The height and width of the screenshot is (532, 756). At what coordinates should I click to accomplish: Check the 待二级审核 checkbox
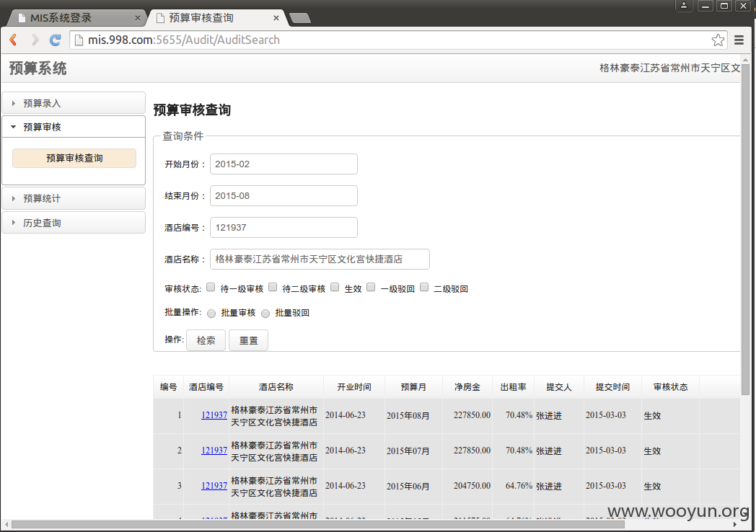pos(273,287)
